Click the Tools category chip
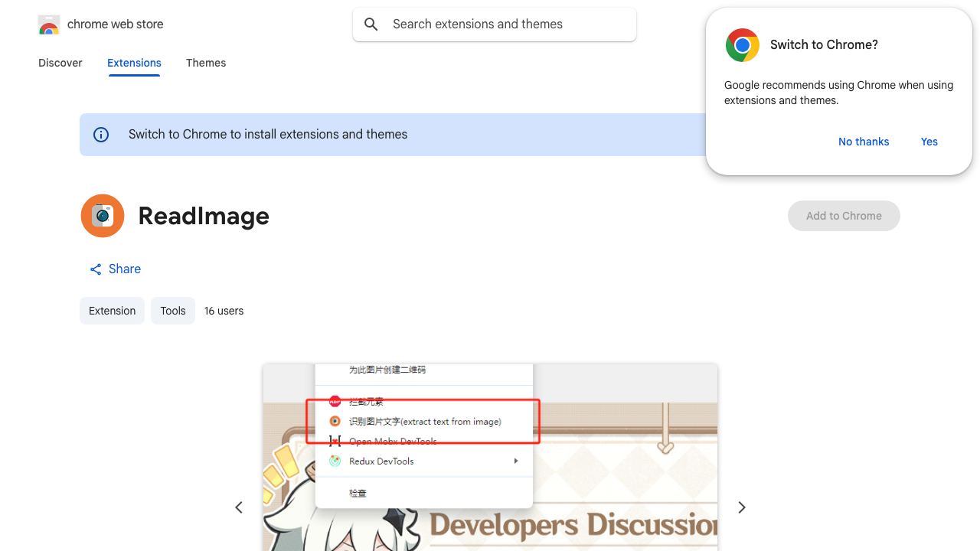 173,311
